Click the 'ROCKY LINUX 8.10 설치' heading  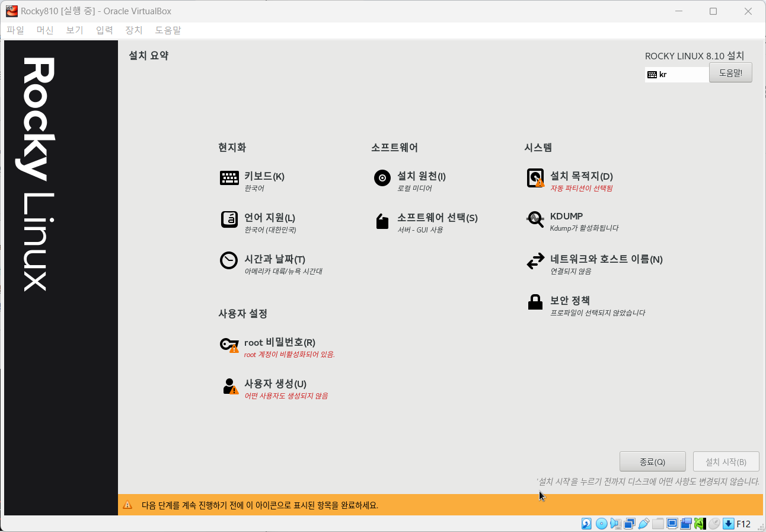tap(694, 56)
